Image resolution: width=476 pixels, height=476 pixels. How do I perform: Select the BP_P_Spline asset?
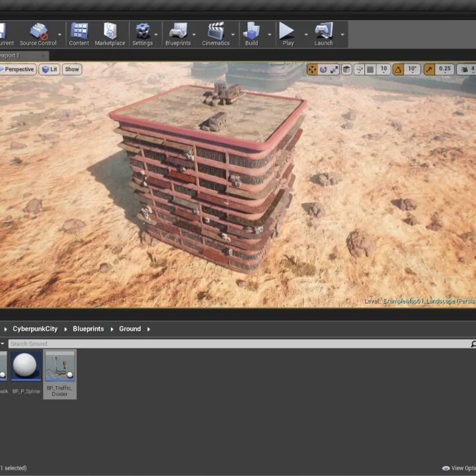pos(26,374)
